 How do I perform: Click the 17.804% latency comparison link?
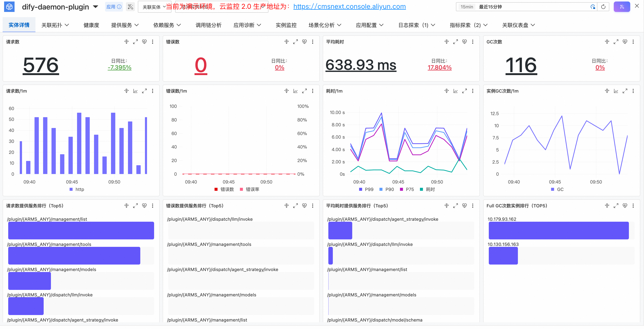[x=440, y=67]
